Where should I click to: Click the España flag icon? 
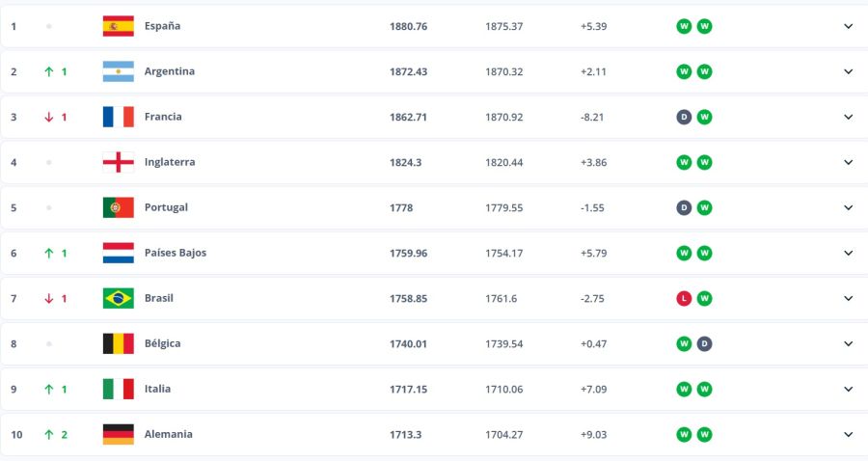(x=118, y=26)
